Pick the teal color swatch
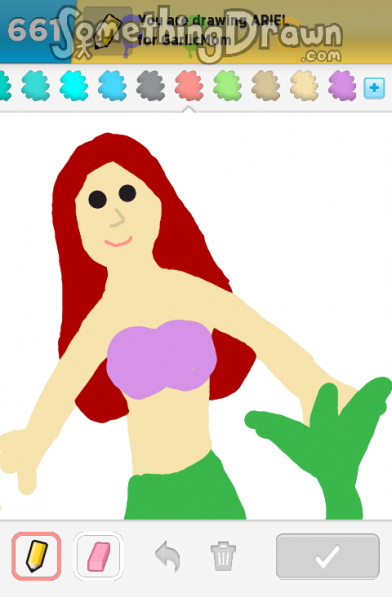This screenshot has height=597, width=392. coord(35,86)
